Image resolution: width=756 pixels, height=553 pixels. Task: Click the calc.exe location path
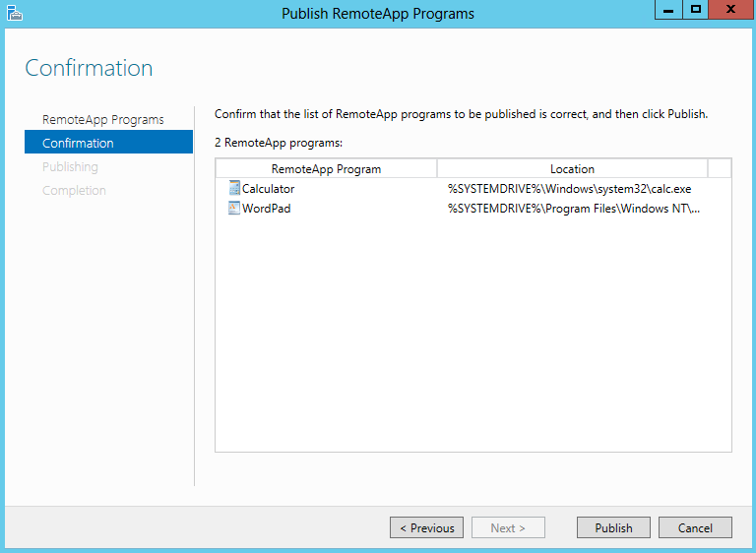pos(569,189)
